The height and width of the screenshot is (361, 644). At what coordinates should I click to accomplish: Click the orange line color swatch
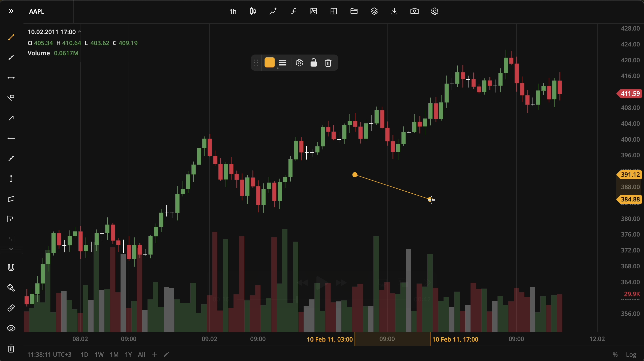[269, 63]
